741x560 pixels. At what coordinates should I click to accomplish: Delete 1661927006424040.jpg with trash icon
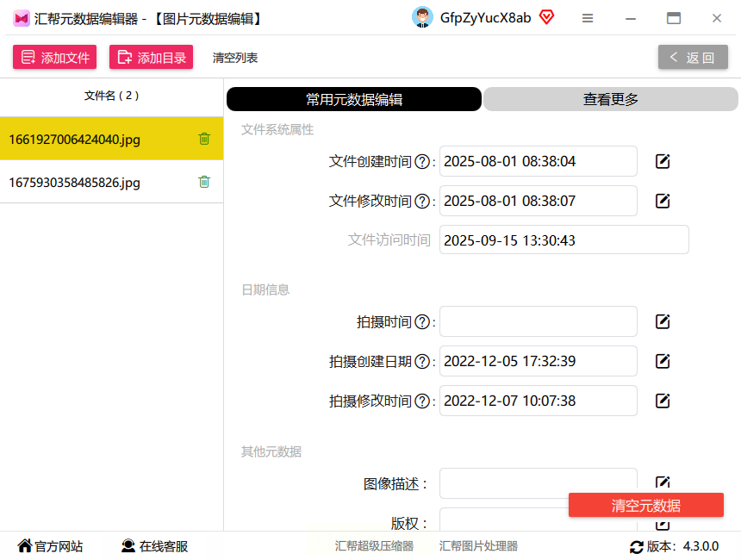coord(204,139)
